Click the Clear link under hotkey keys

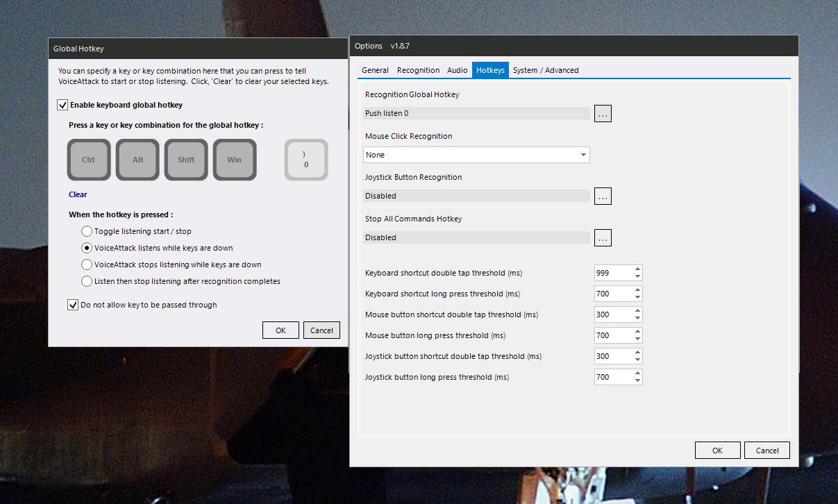pyautogui.click(x=78, y=194)
